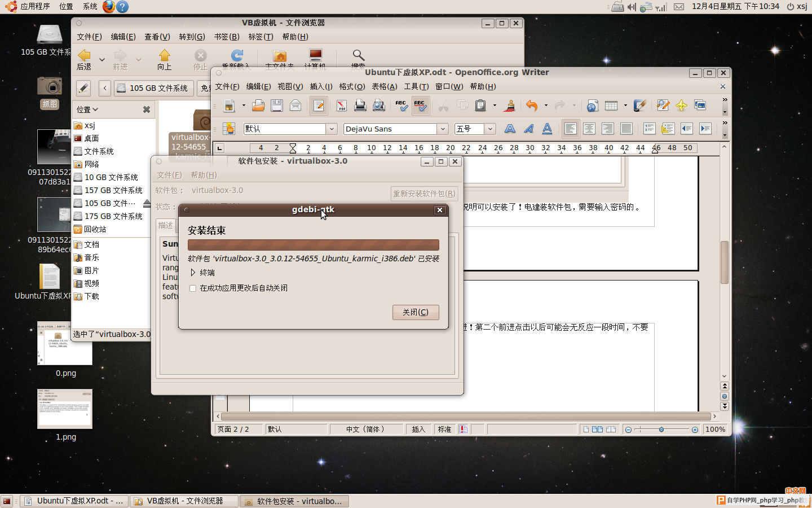Screen dimensions: 812x508
Task: Insert a table with the Table icon
Action: (611, 106)
